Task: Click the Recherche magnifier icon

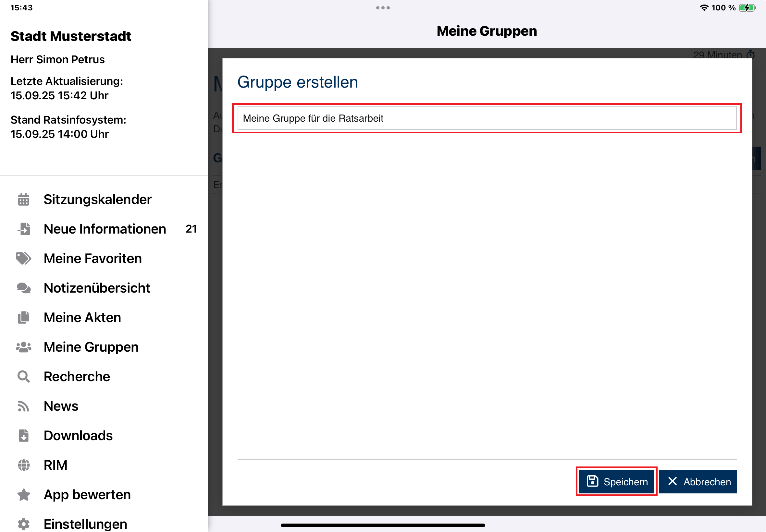Action: [x=23, y=377]
